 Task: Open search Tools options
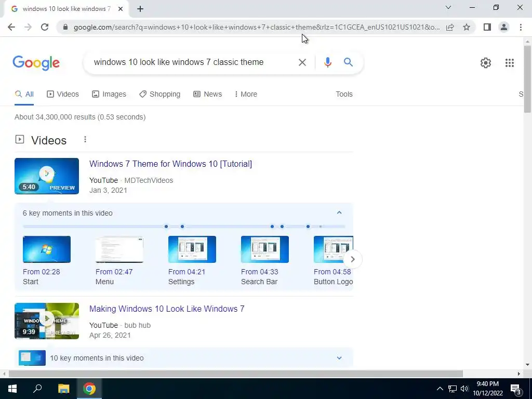(344, 95)
